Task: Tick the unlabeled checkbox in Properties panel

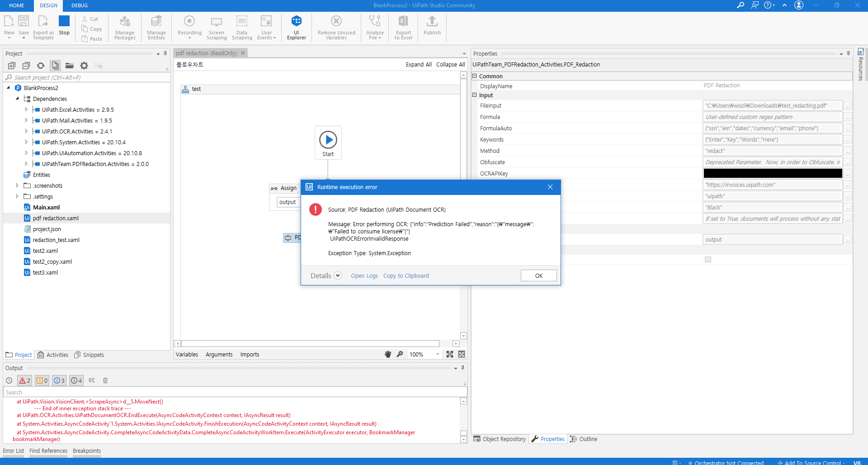Action: [708, 259]
